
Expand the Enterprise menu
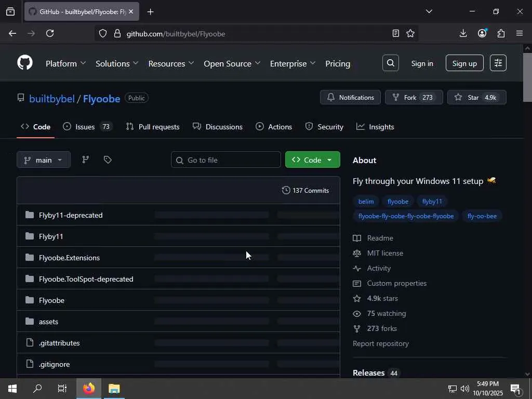pos(292,63)
